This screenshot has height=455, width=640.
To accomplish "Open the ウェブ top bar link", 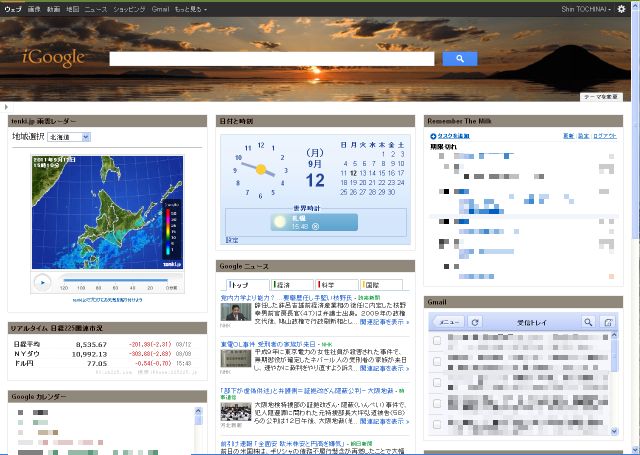I will tap(13, 9).
